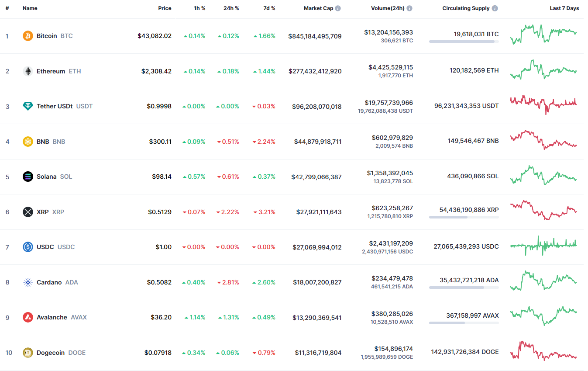Viewport: 588px width, 371px height.
Task: Open the USDC coin name link
Action: (45, 247)
